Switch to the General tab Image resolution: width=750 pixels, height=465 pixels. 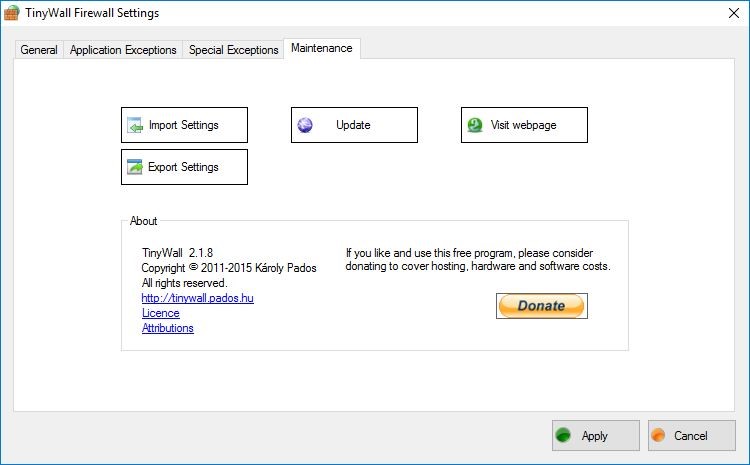[x=39, y=50]
